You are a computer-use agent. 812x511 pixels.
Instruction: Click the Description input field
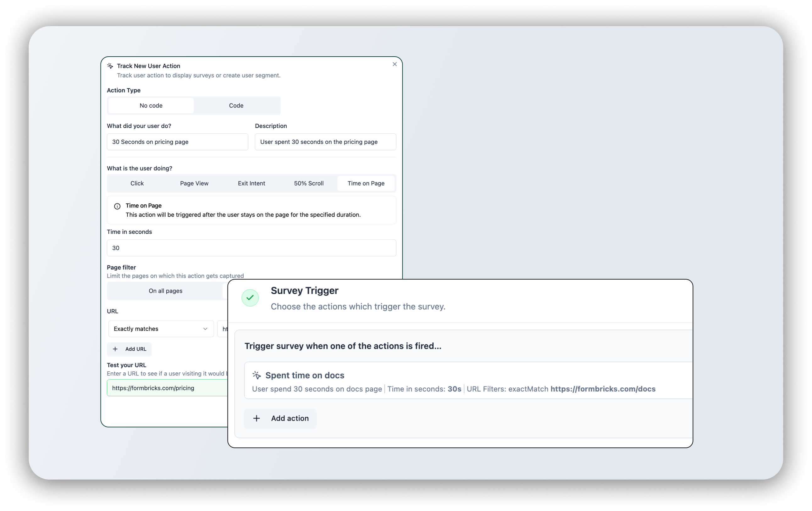click(x=325, y=142)
